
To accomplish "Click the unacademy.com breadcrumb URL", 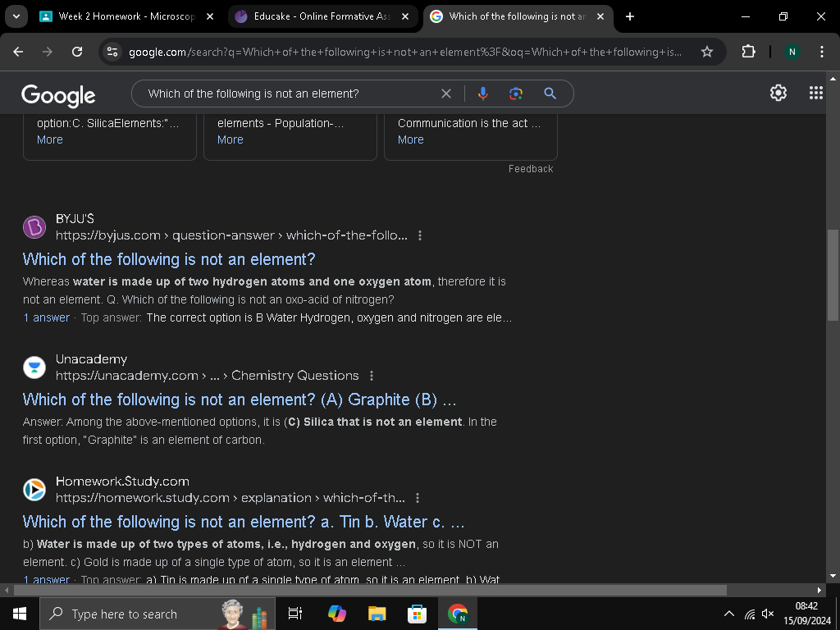I will coord(208,376).
